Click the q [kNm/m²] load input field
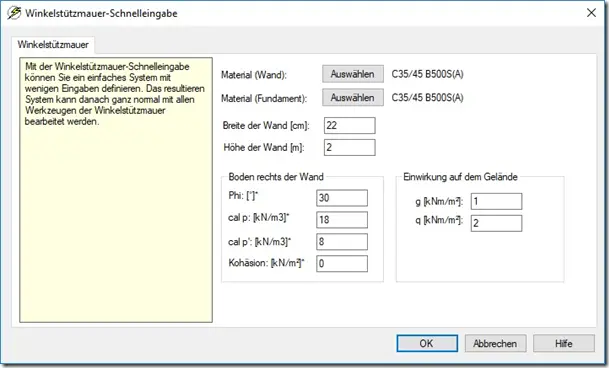 click(x=496, y=223)
